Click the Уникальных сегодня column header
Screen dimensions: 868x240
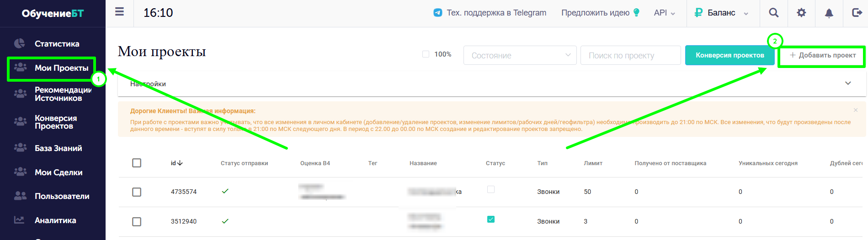768,163
